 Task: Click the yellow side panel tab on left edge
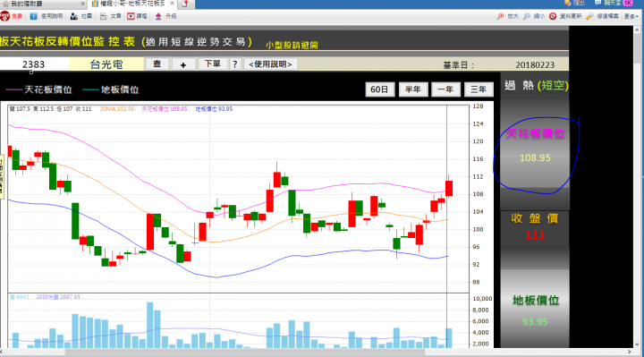[x=2, y=177]
